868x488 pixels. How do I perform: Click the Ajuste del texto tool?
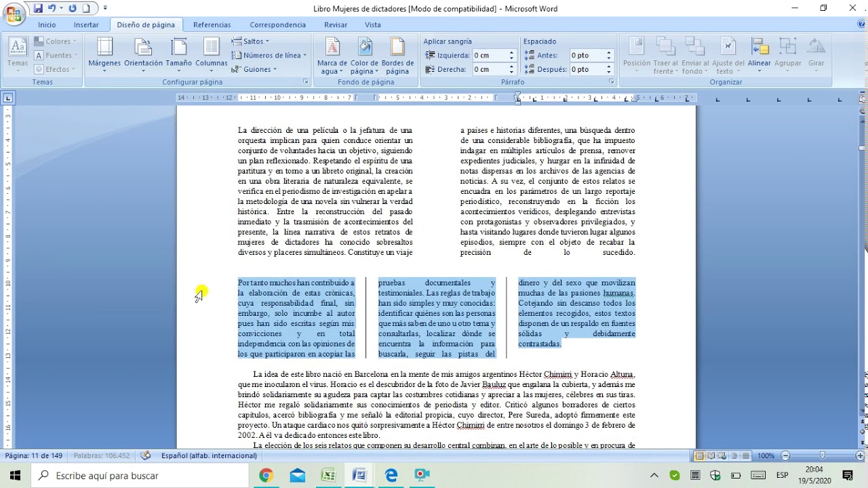tap(728, 55)
